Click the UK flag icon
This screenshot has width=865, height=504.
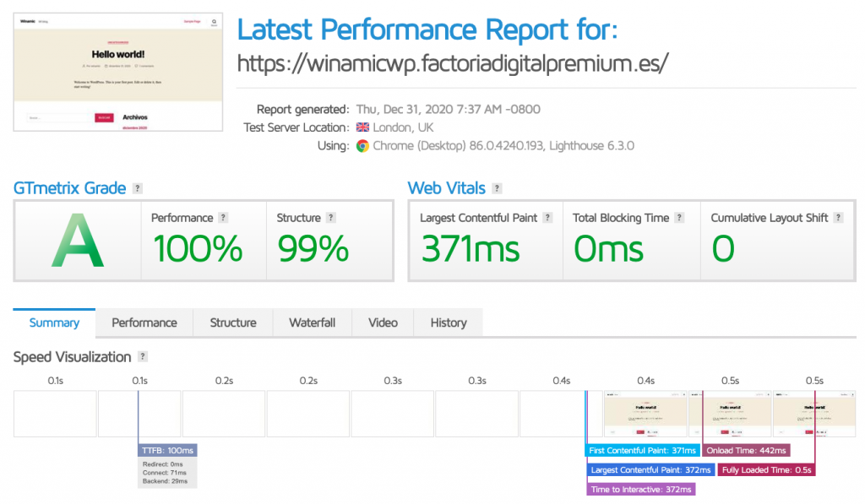[362, 127]
